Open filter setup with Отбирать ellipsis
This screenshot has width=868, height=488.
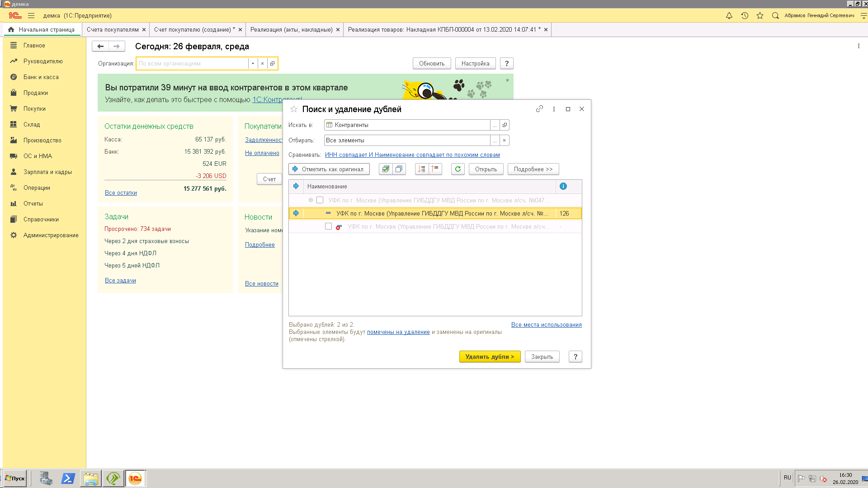pos(495,141)
